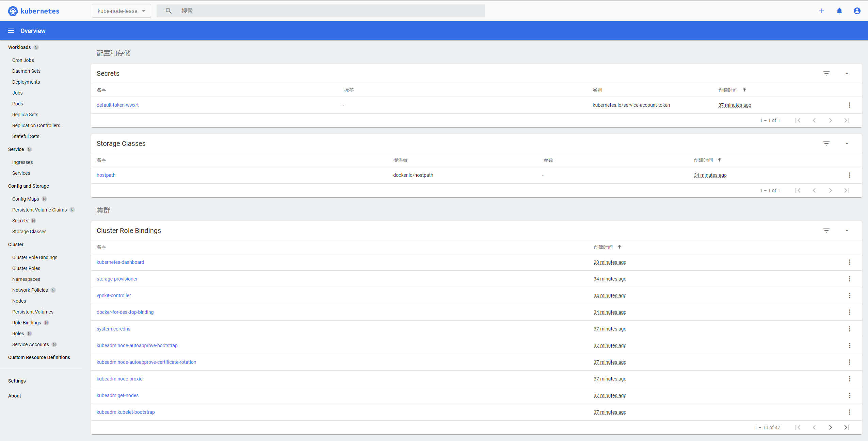868x441 pixels.
Task: Open the notifications bell
Action: coord(839,11)
